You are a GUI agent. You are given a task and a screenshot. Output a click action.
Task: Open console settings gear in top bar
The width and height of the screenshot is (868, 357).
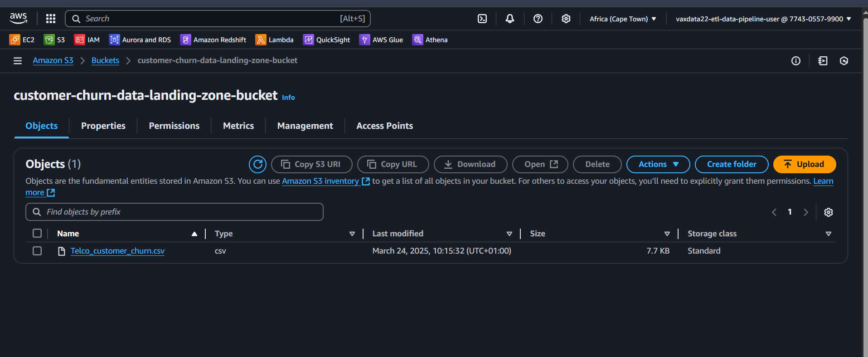tap(566, 19)
